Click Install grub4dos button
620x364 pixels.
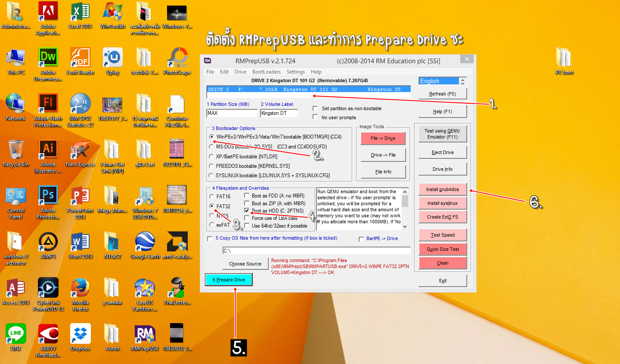pos(443,189)
